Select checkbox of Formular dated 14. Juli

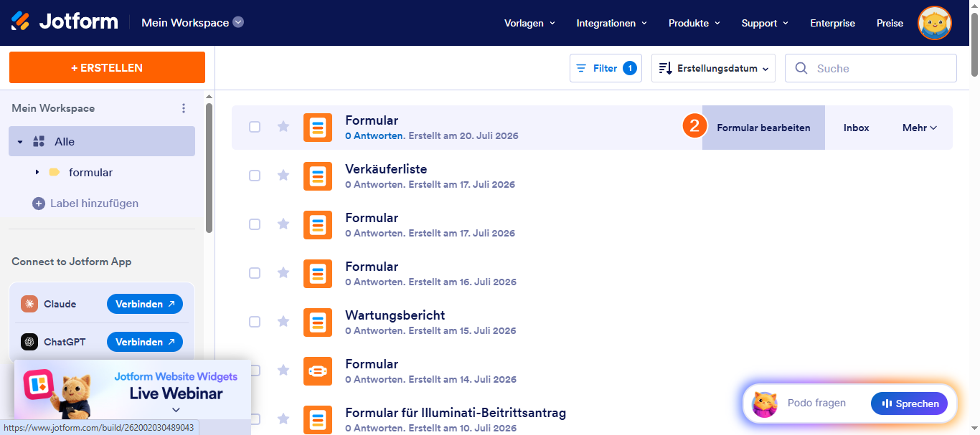click(255, 371)
